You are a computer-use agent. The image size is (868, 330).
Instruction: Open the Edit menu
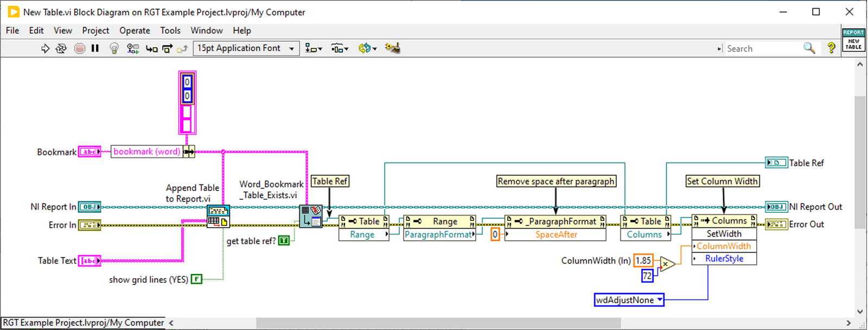pos(36,30)
